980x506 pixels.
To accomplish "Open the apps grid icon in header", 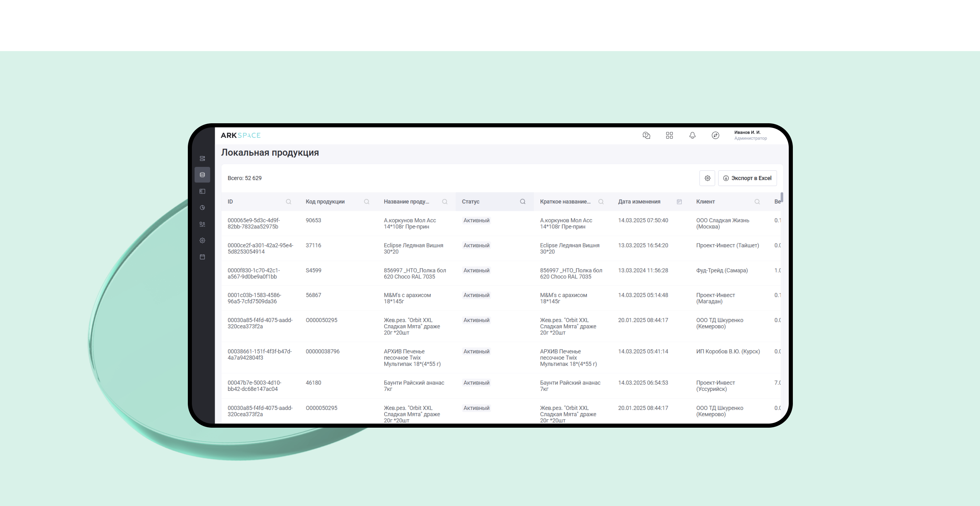I will click(670, 136).
